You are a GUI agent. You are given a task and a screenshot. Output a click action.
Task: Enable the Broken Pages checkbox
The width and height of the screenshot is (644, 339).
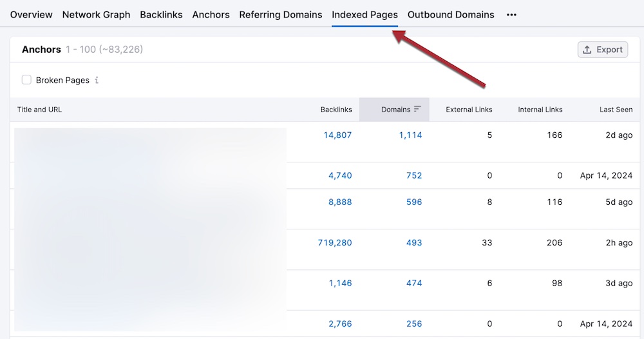tap(26, 80)
